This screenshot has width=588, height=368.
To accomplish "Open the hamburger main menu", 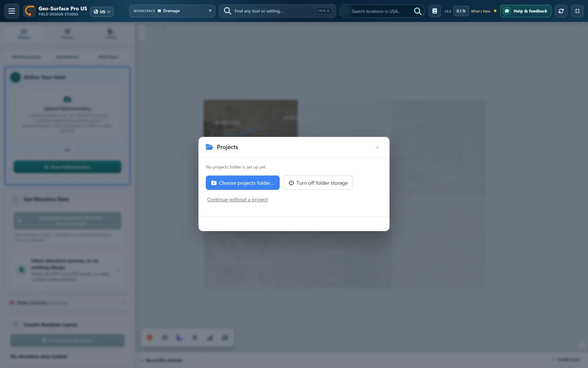I will pos(12,11).
